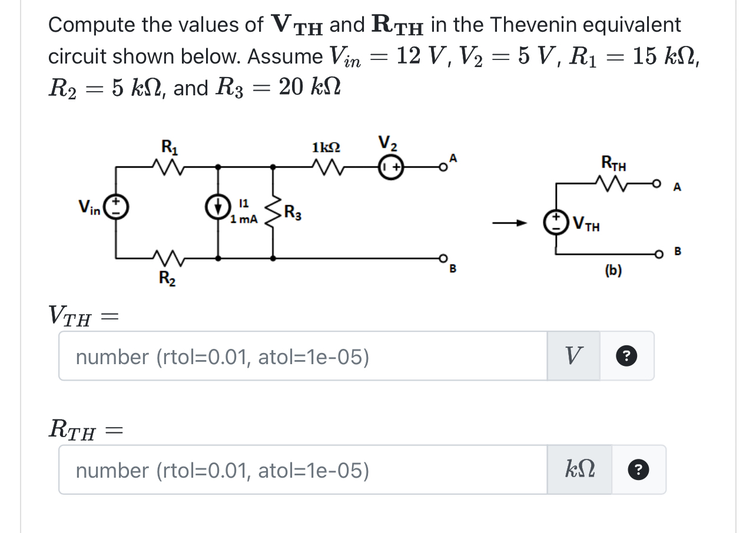Viewport: 756px width, 533px height.
Task: Click terminal A of the Thevenin equivalent
Action: [658, 184]
